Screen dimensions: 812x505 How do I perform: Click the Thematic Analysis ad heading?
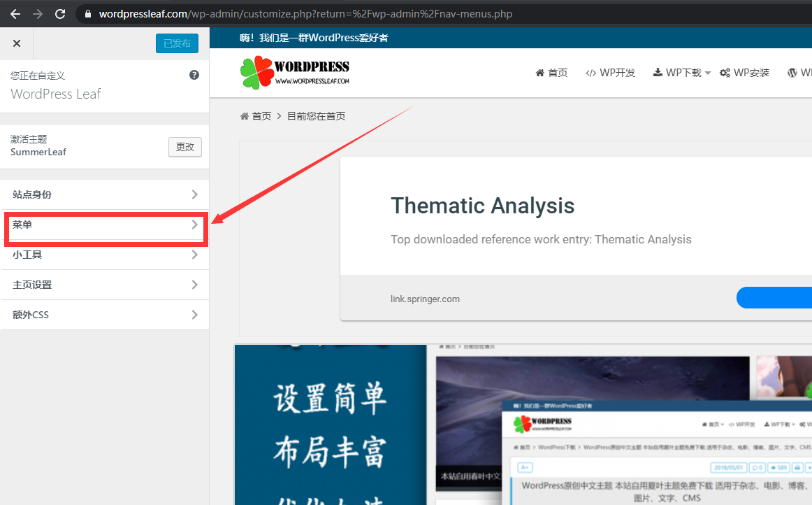pyautogui.click(x=483, y=206)
